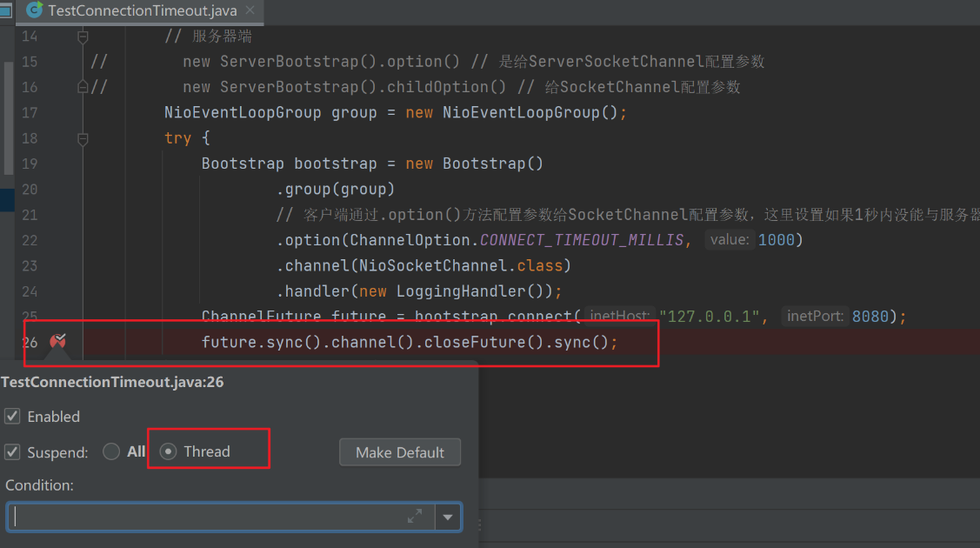The height and width of the screenshot is (548, 980).
Task: Click the inetHost parameter hint
Action: tap(618, 317)
